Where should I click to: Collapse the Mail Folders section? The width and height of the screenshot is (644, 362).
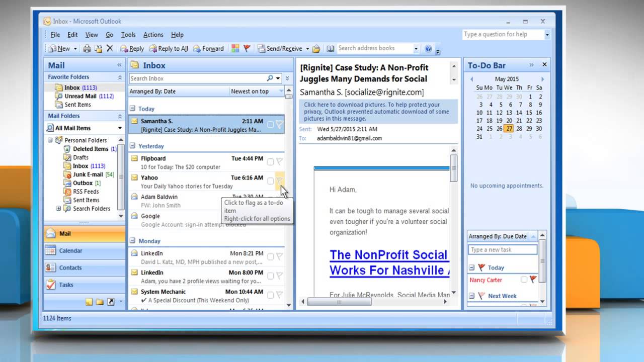click(x=120, y=116)
